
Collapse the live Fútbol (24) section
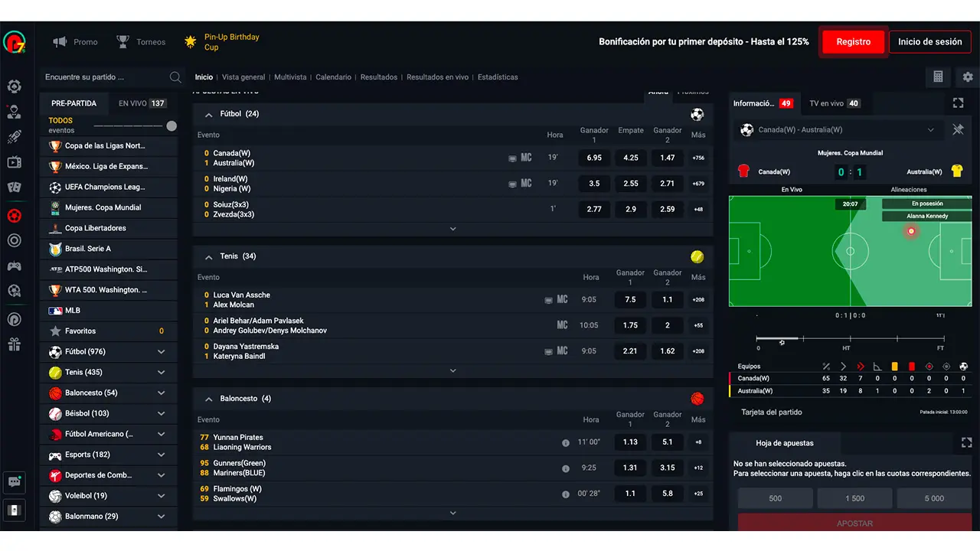coord(208,115)
